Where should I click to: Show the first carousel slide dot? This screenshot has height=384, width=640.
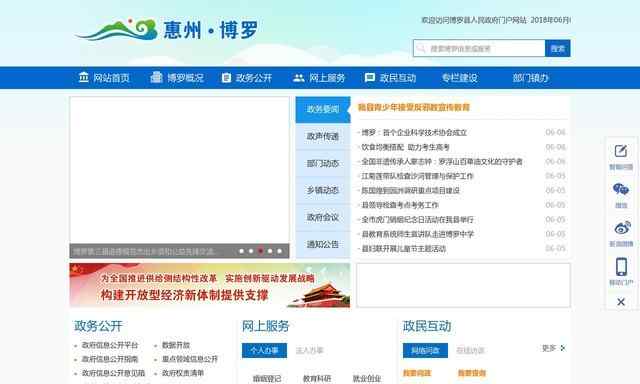[242, 251]
